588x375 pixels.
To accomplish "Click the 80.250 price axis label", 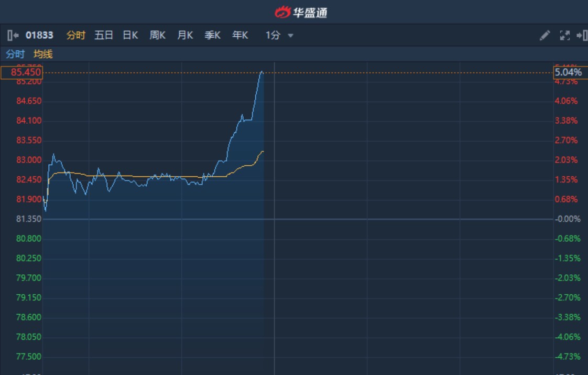I will [x=29, y=258].
